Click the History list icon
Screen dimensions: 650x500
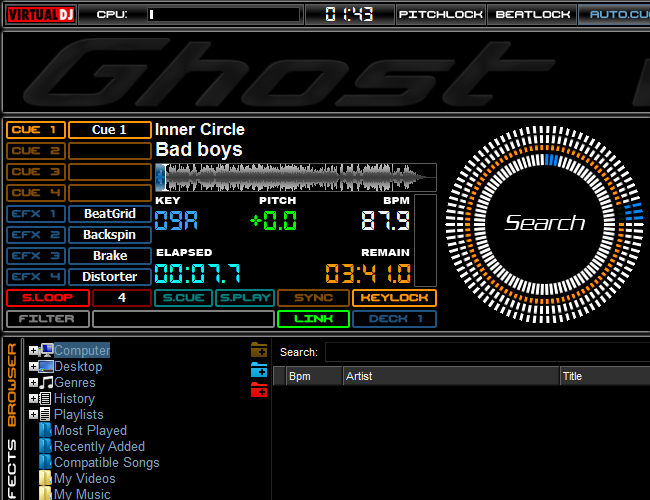coord(46,398)
